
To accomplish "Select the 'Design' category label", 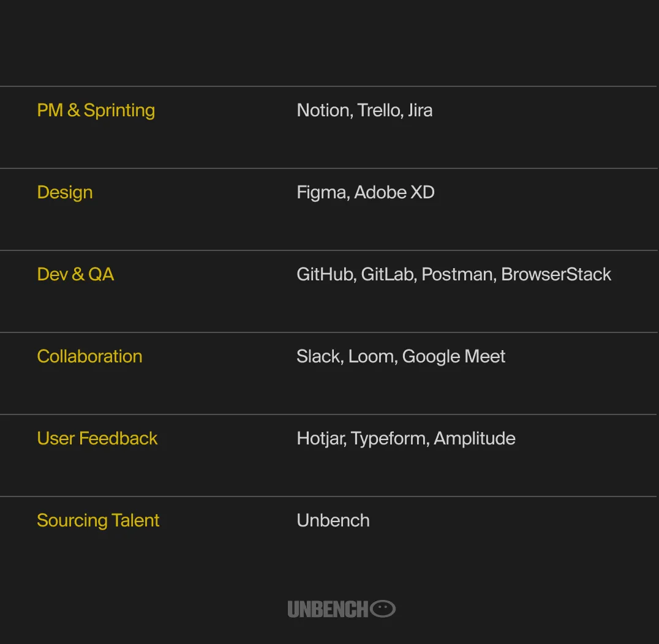I will pos(65,192).
